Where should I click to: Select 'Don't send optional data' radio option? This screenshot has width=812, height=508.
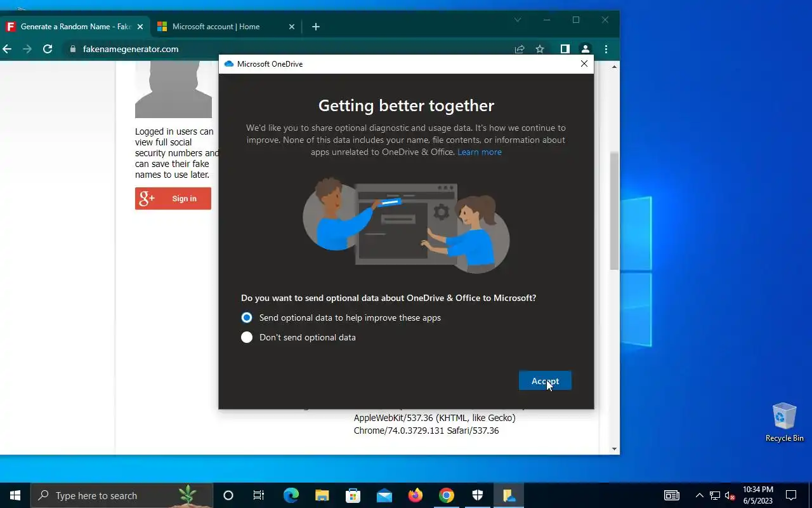pos(247,337)
